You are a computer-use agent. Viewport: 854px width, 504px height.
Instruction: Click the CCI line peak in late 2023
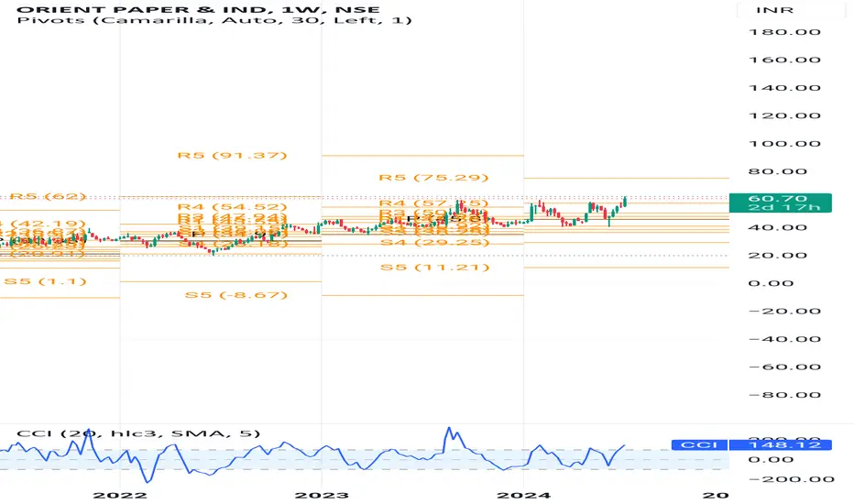tap(449, 429)
